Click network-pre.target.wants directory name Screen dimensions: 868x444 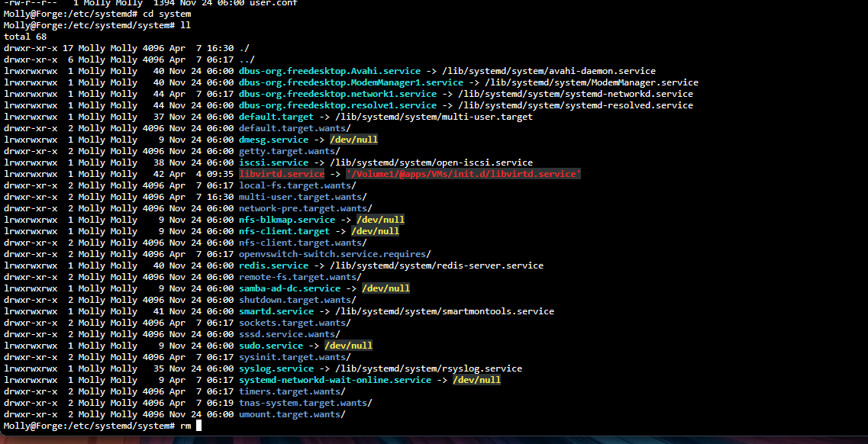(303, 208)
